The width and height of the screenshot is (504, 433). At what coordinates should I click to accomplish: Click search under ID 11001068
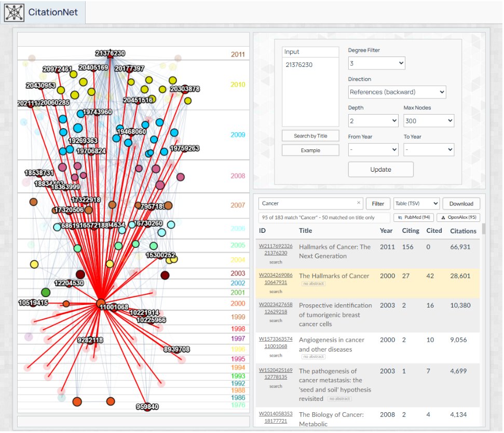click(276, 356)
